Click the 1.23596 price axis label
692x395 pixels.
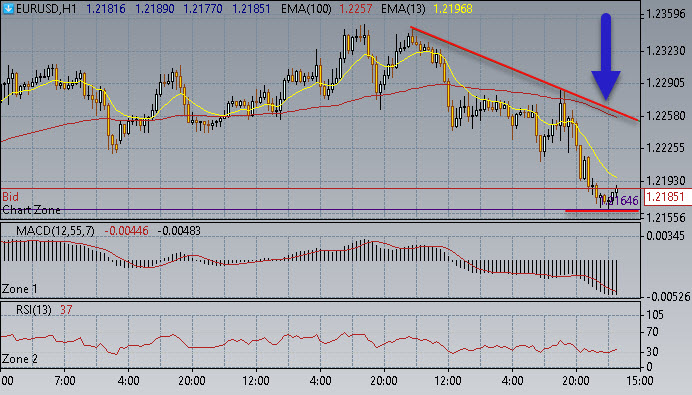click(x=666, y=14)
